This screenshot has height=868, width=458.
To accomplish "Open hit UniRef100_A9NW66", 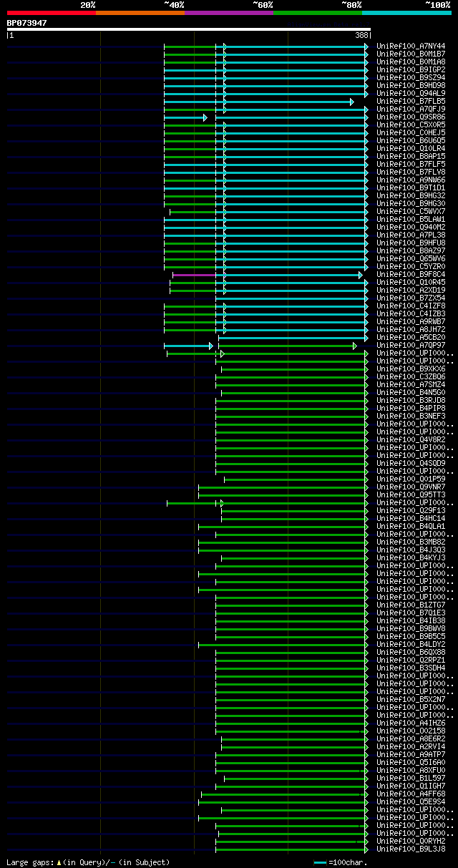I will click(x=411, y=180).
